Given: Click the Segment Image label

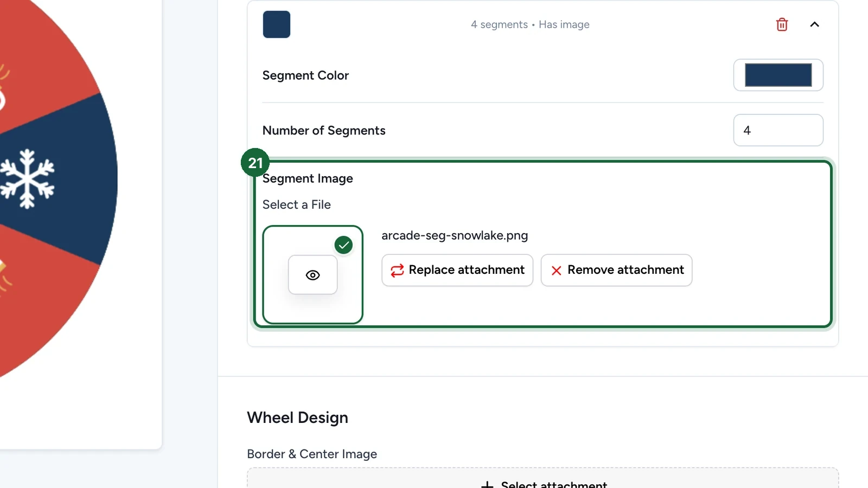Looking at the screenshot, I should point(308,178).
